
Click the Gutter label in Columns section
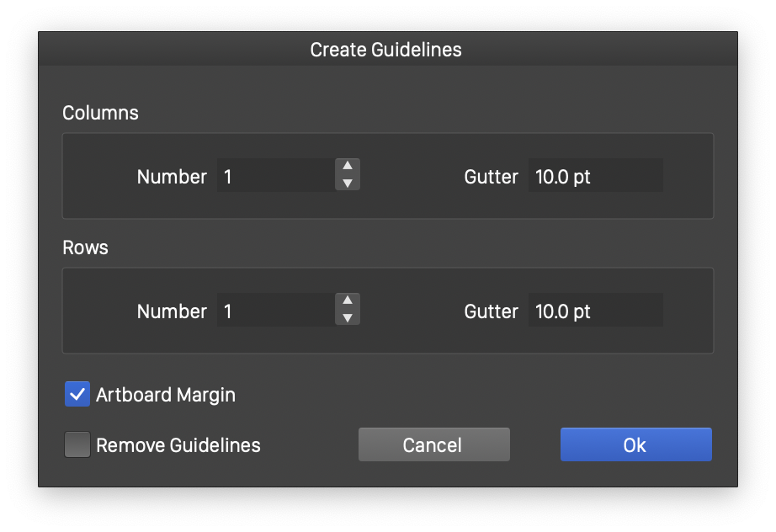pyautogui.click(x=492, y=177)
